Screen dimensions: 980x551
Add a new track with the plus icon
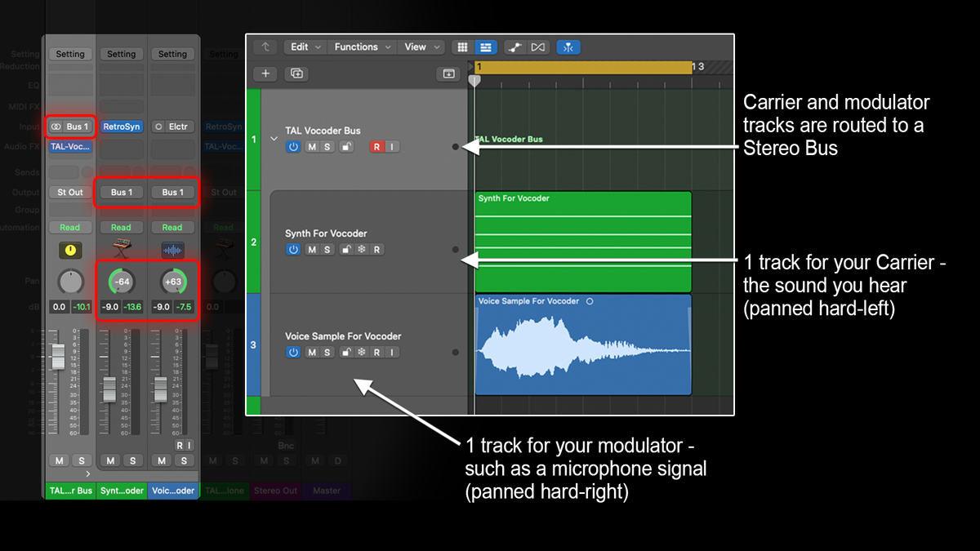coord(265,73)
